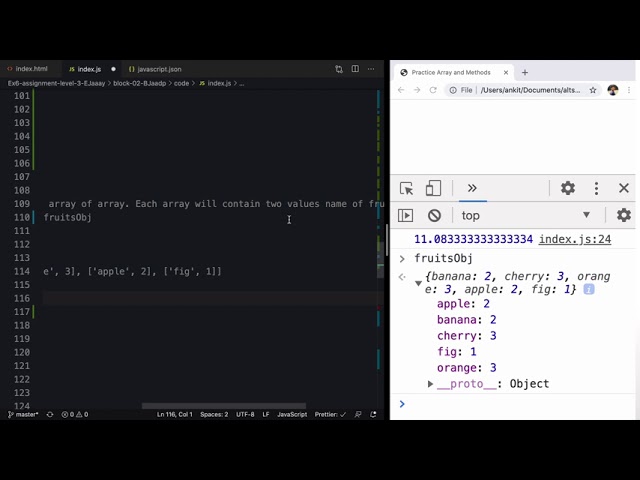Change LF end of line sequence
Image resolution: width=640 pixels, height=480 pixels.
pyautogui.click(x=266, y=414)
